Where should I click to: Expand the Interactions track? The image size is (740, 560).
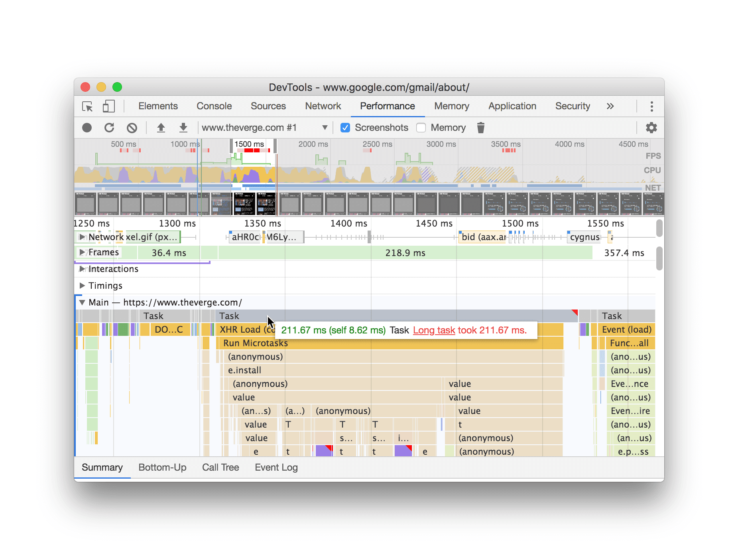coord(83,269)
